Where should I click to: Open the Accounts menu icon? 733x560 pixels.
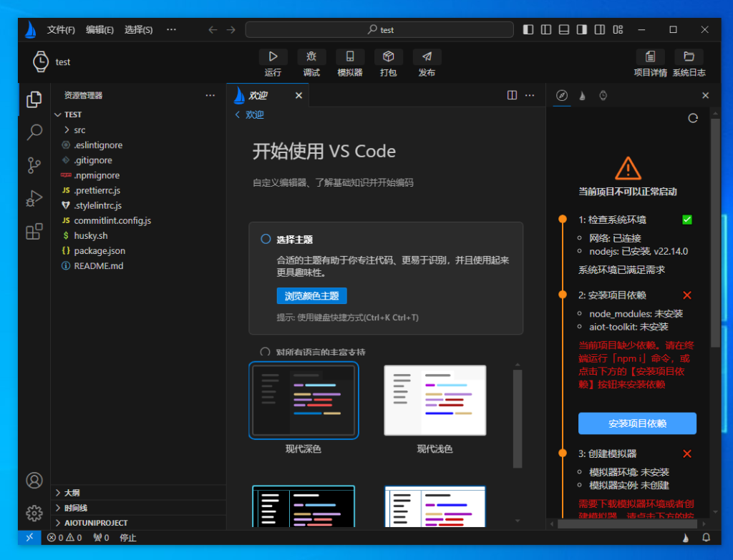coord(34,481)
